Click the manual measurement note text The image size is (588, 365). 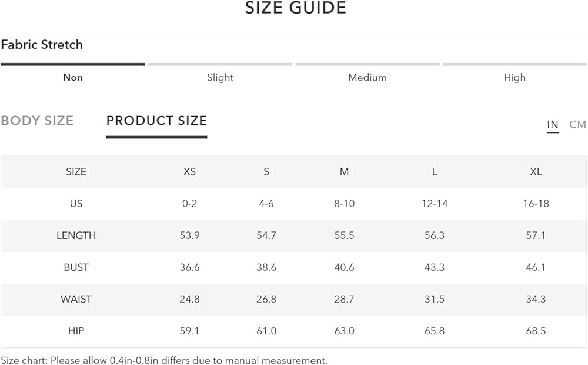(x=164, y=360)
